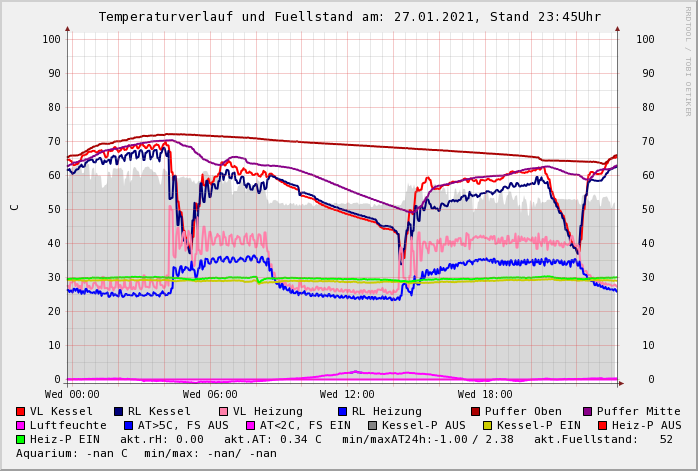The height and width of the screenshot is (471, 698).
Task: Select the blue RL Heizung legend swatch
Action: 343,412
